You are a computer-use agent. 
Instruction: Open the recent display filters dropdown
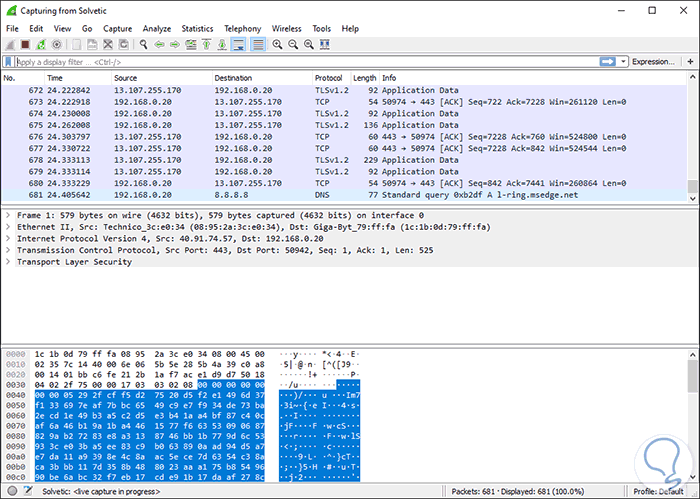coord(624,62)
